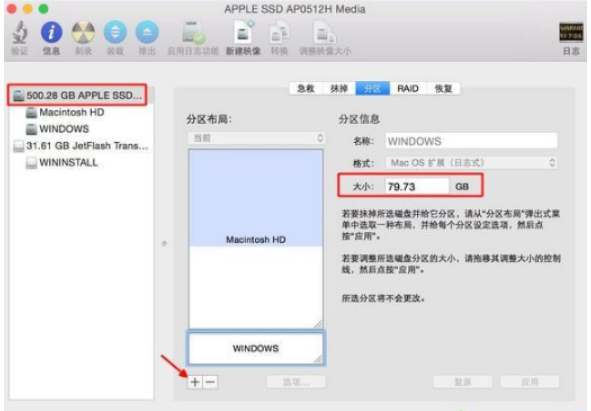Add a partition with plus button
The height and width of the screenshot is (411, 591).
coord(195,382)
